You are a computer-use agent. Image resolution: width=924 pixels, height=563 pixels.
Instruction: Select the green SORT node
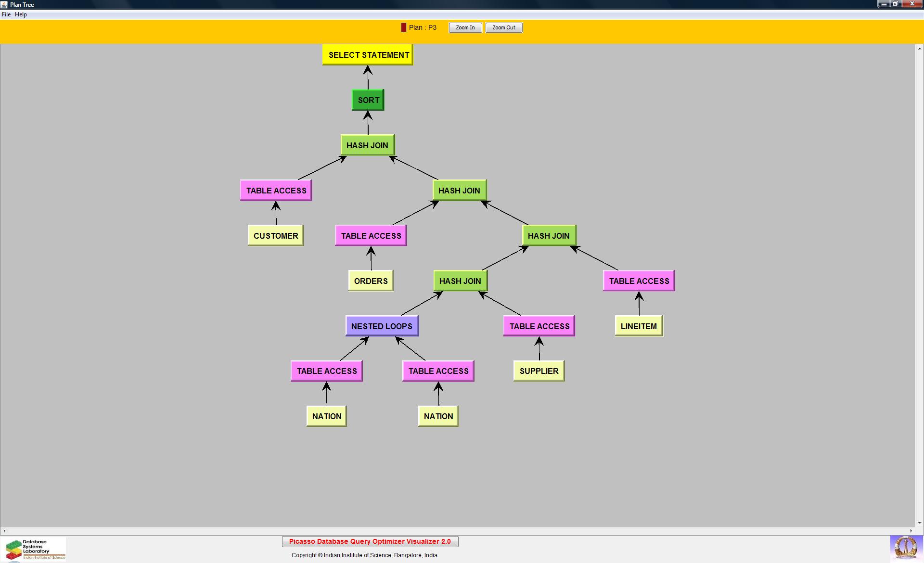(368, 100)
